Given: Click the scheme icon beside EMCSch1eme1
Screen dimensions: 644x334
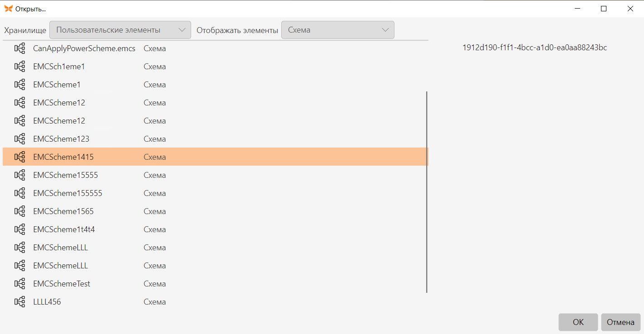Looking at the screenshot, I should (19, 67).
